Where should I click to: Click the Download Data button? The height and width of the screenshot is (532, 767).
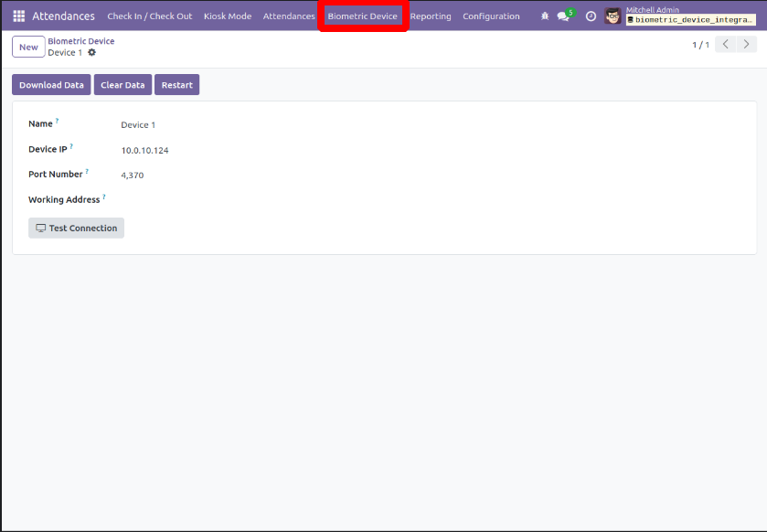coord(51,85)
